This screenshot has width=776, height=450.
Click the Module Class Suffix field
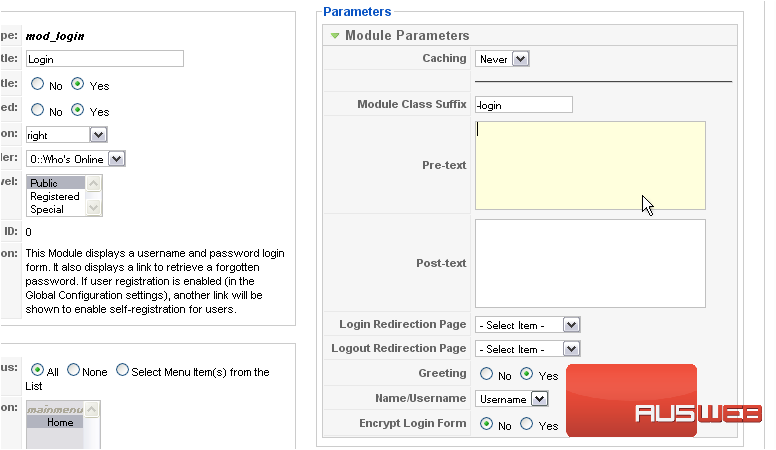click(523, 105)
